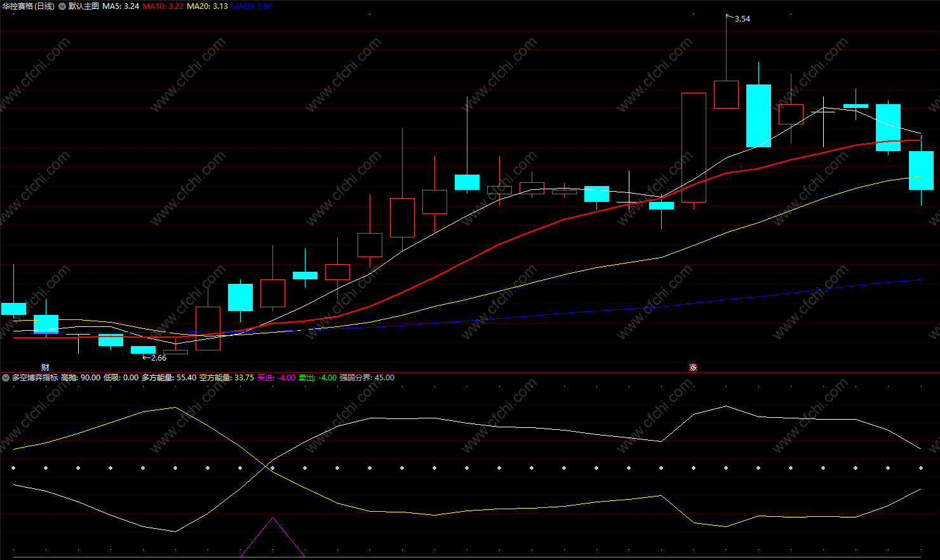Select the 多方能量: 55.40 value
940x560 pixels.
[169, 378]
